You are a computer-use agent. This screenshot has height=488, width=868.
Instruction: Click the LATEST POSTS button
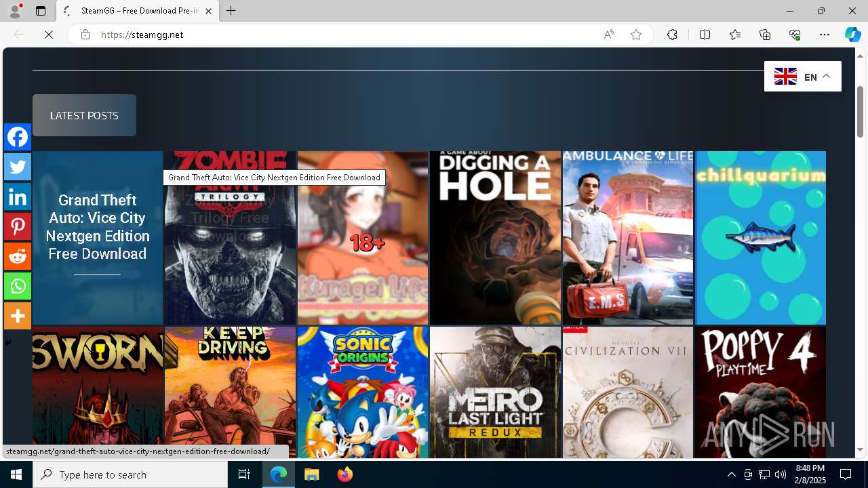point(84,115)
